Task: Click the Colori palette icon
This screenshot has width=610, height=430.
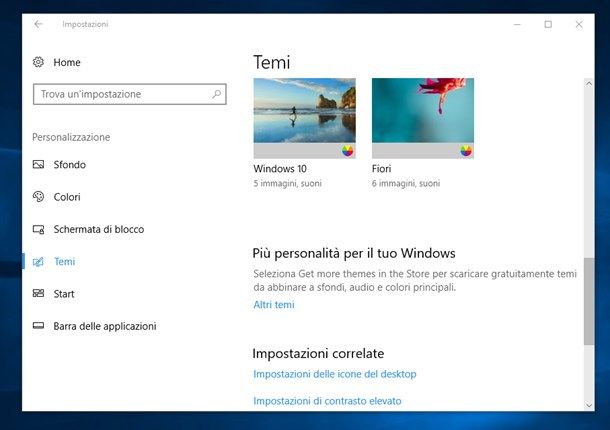Action: (38, 197)
